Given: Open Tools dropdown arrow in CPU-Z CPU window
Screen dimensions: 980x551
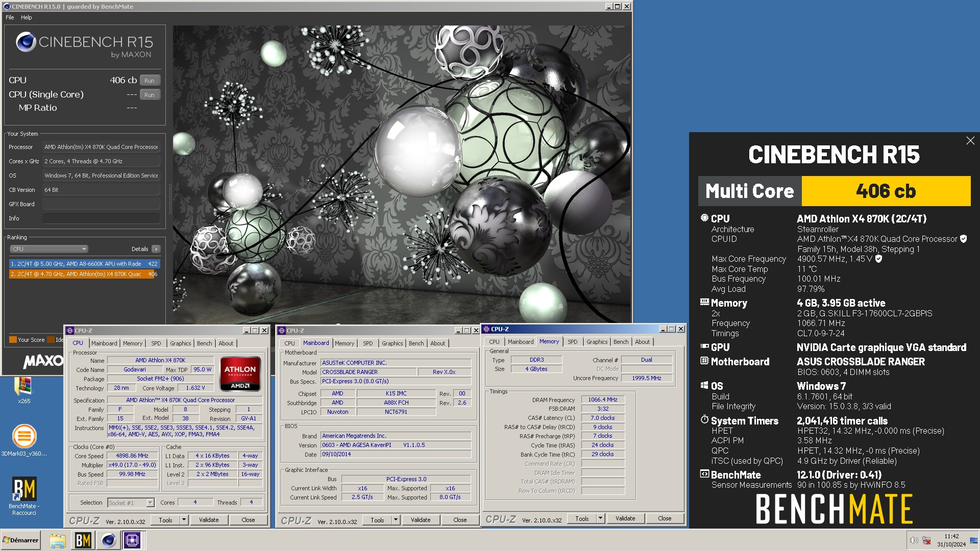Looking at the screenshot, I should tap(184, 520).
